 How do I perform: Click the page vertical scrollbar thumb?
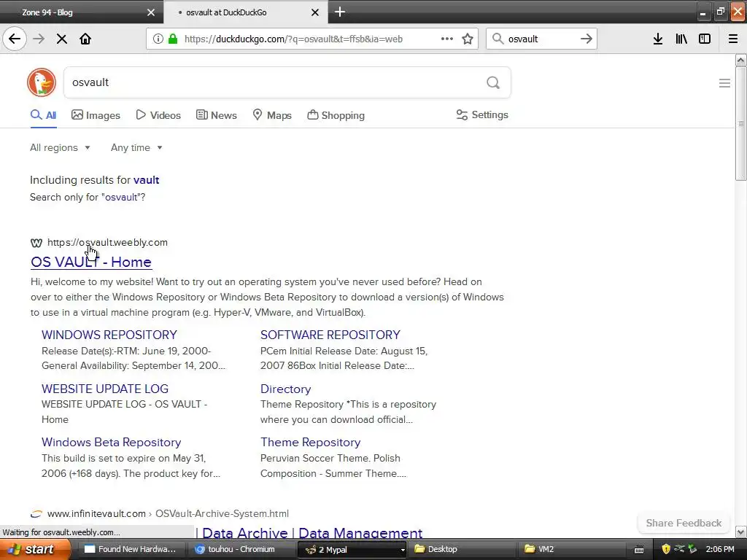[x=740, y=123]
